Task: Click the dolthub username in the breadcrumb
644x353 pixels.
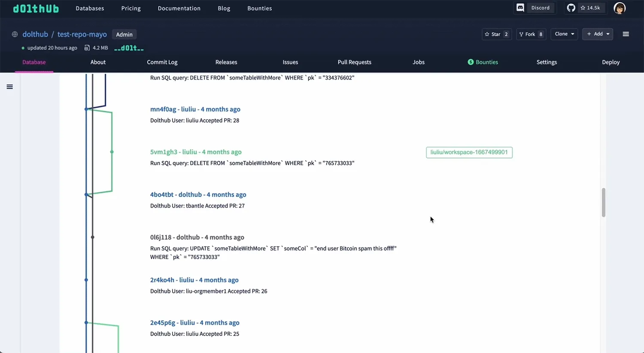Action: pyautogui.click(x=35, y=34)
